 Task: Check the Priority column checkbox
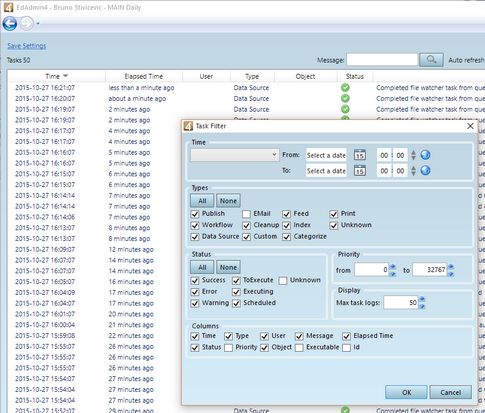228,348
